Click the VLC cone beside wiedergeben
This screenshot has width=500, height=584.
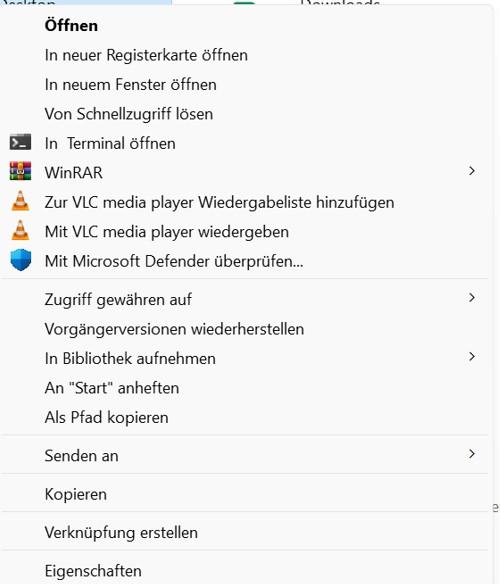pos(20,230)
